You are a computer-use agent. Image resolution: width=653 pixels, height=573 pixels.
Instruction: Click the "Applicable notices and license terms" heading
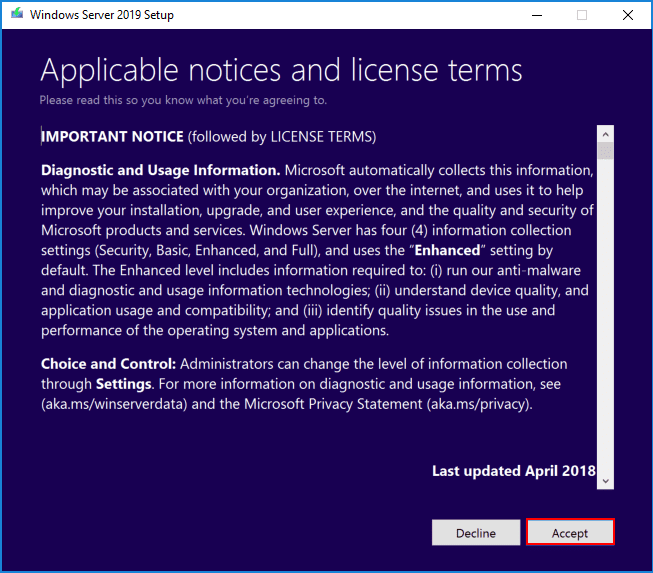pyautogui.click(x=281, y=71)
